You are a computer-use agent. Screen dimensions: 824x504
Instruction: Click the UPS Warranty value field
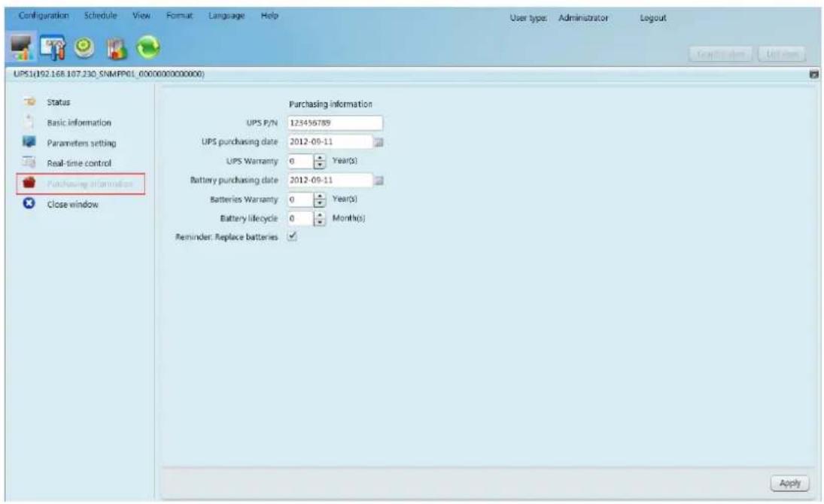tap(300, 161)
